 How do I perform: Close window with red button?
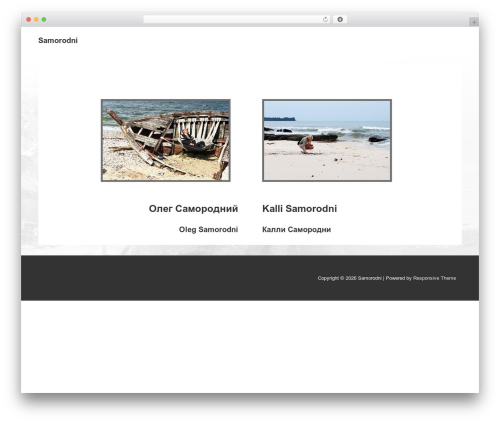29,19
